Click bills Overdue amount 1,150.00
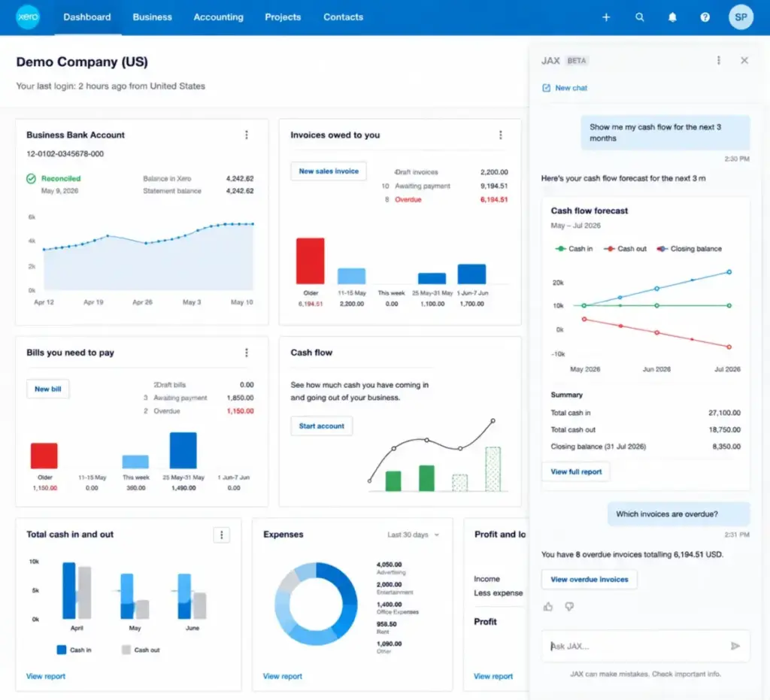This screenshot has height=700, width=770. tap(240, 411)
